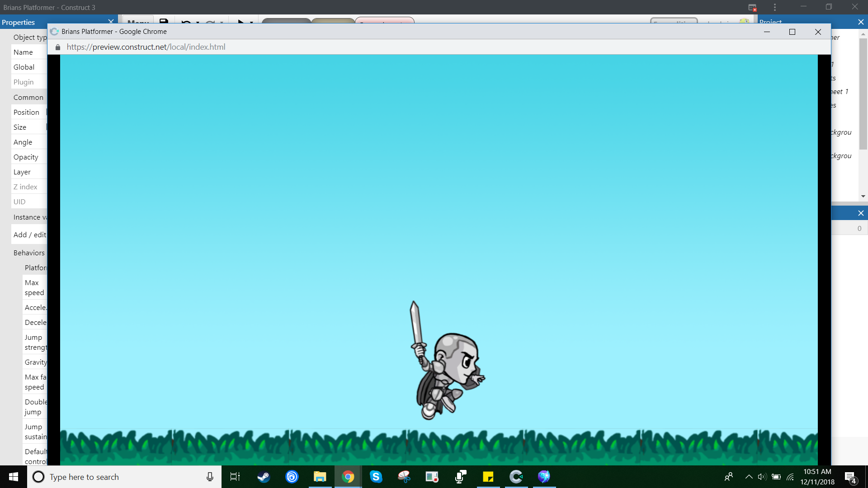868x488 pixels.
Task: Open Sticky Notes from the taskbar
Action: pos(488,477)
